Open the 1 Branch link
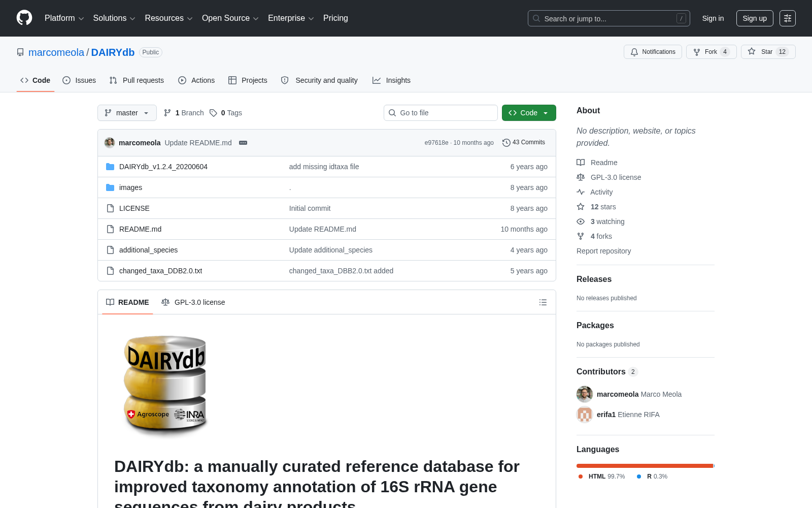The height and width of the screenshot is (508, 812). coord(184,113)
